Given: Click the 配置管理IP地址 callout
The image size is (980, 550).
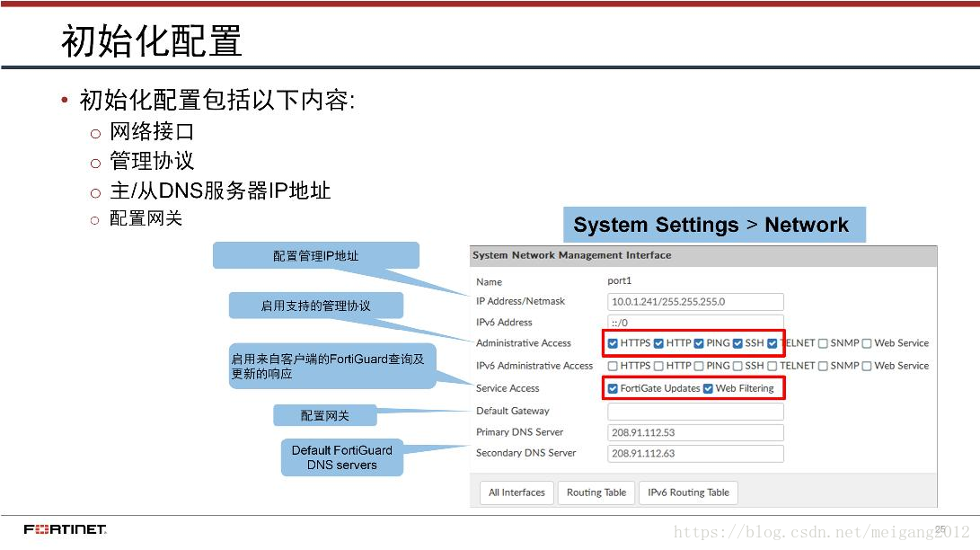Looking at the screenshot, I should click(315, 255).
